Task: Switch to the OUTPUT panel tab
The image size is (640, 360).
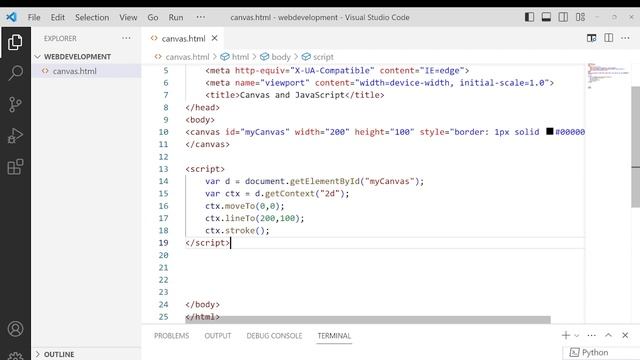Action: 218,336
